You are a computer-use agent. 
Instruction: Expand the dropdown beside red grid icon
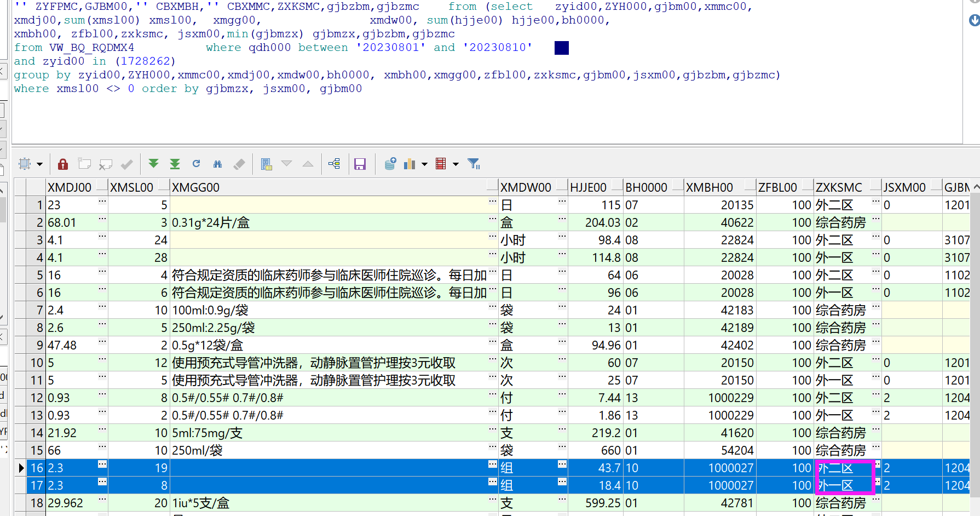pyautogui.click(x=456, y=164)
